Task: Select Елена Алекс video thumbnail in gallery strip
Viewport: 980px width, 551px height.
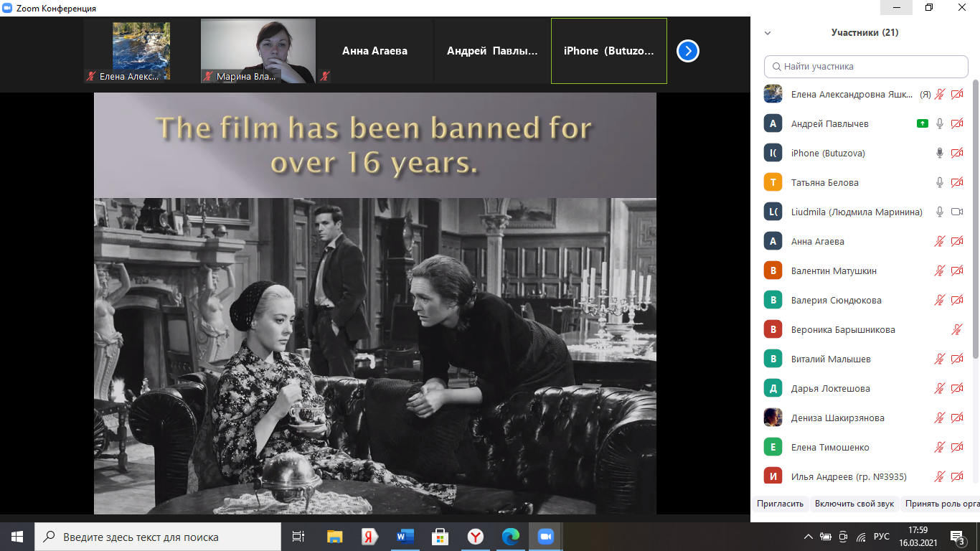Action: tap(141, 51)
